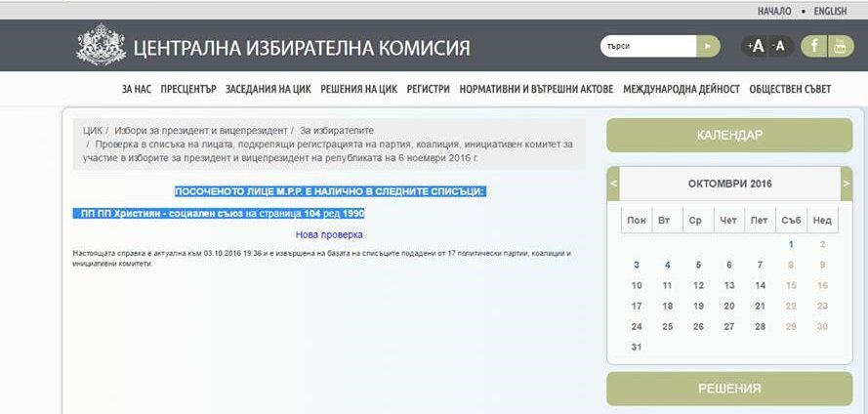Open НОРМАТИВНИ И ВЪТРЕШНИ АКТОВЕ menu
868x414 pixels.
point(536,89)
